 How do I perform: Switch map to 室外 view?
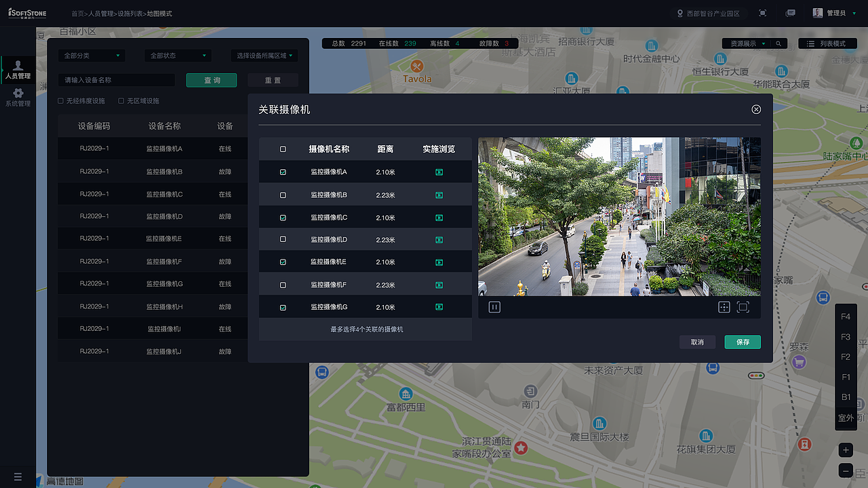click(846, 418)
